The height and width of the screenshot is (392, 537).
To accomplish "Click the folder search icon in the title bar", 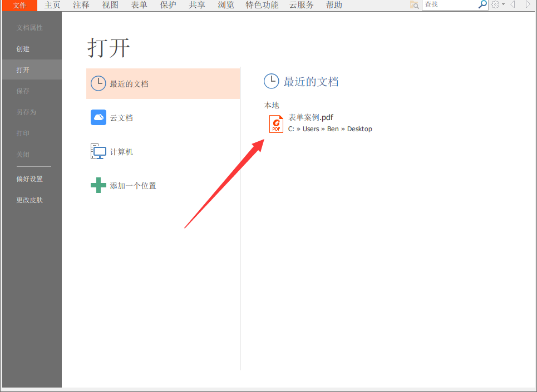I will click(x=413, y=4).
